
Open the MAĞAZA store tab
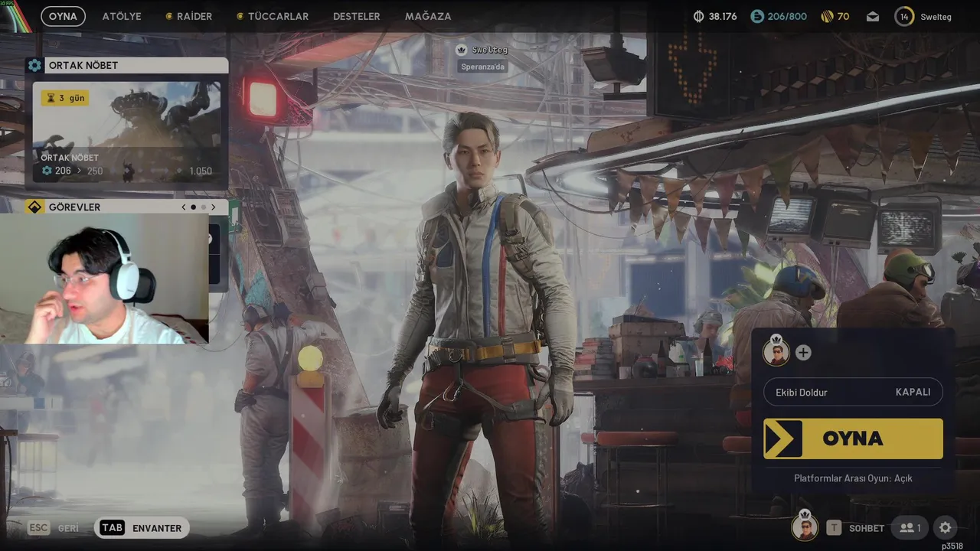tap(428, 16)
